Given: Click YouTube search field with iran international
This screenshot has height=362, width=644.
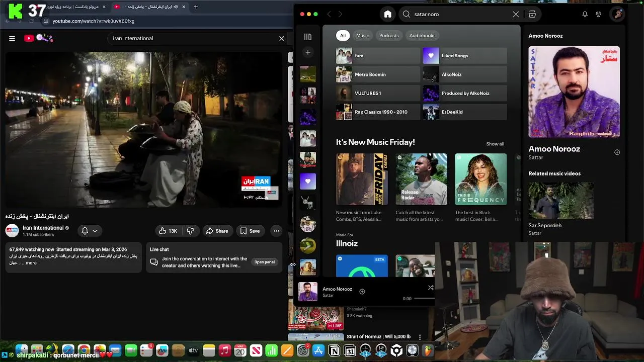Looking at the screenshot, I should click(x=194, y=38).
